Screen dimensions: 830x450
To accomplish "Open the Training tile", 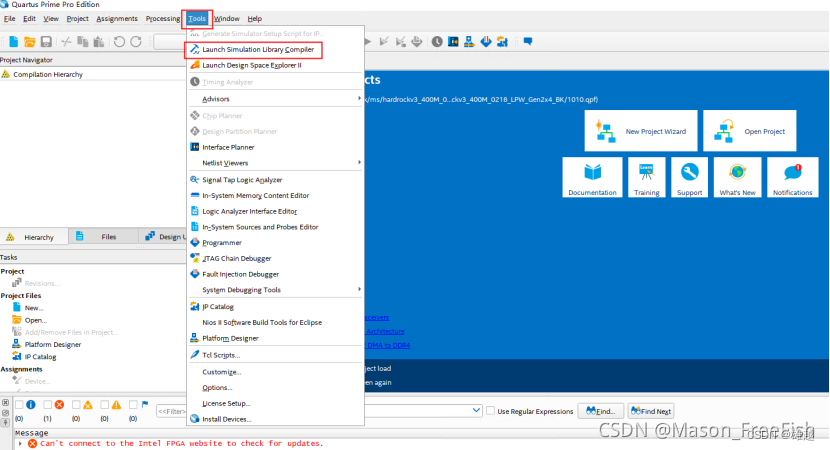I will pyautogui.click(x=646, y=177).
